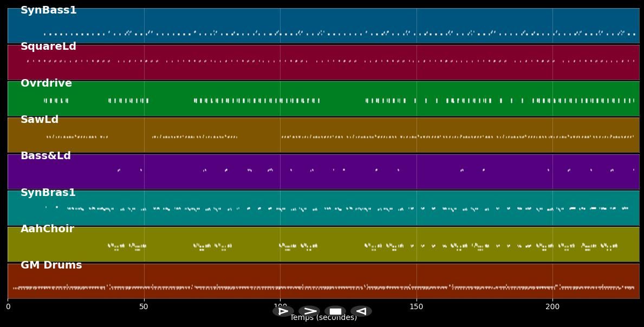Click the 50 second axis mark
This screenshot has height=327, width=644.
[144, 306]
